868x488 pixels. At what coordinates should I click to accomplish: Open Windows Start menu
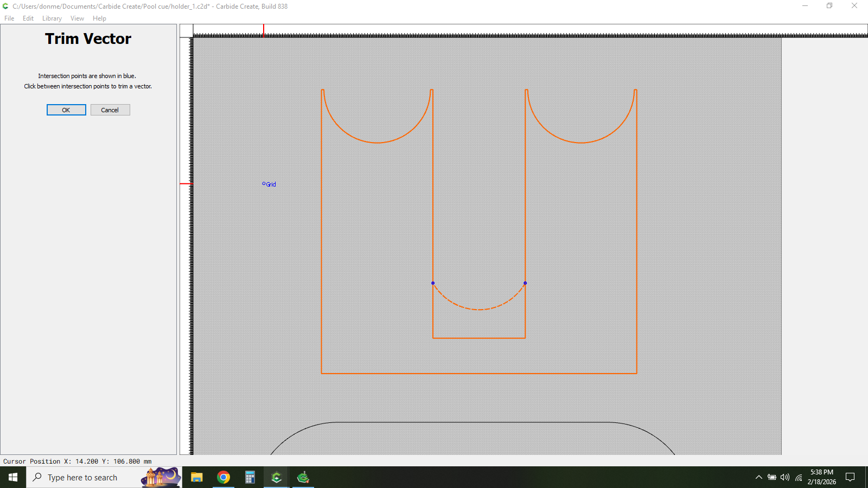pyautogui.click(x=13, y=477)
